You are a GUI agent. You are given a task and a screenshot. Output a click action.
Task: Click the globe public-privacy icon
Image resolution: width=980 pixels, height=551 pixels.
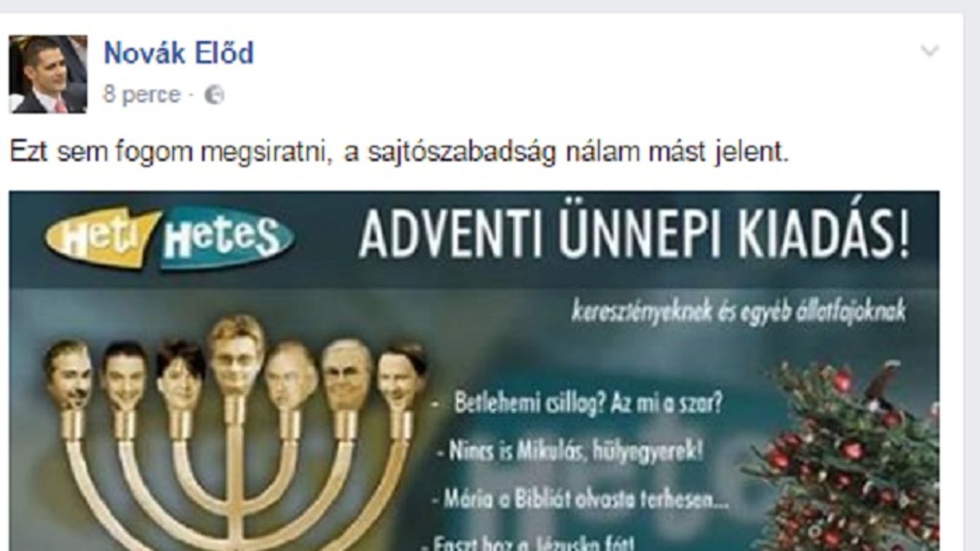coord(214,96)
